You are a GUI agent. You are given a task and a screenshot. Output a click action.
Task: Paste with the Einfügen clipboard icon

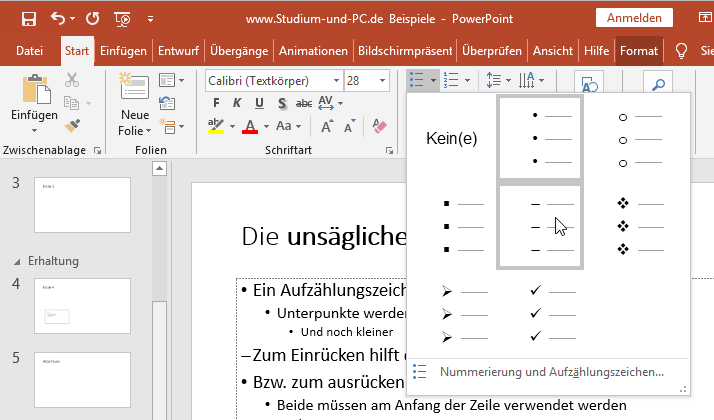[x=36, y=89]
